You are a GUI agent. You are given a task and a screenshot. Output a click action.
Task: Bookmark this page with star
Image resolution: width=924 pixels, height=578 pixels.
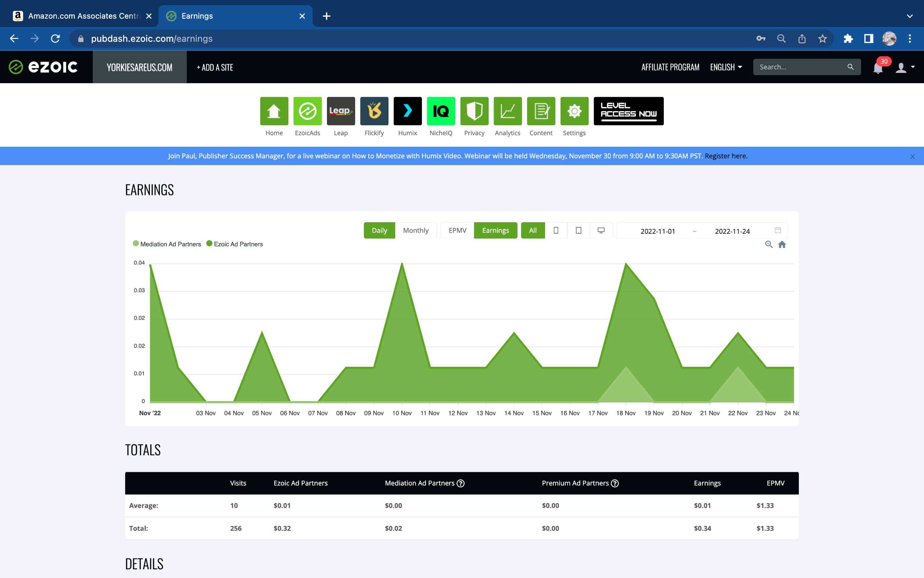coord(823,39)
